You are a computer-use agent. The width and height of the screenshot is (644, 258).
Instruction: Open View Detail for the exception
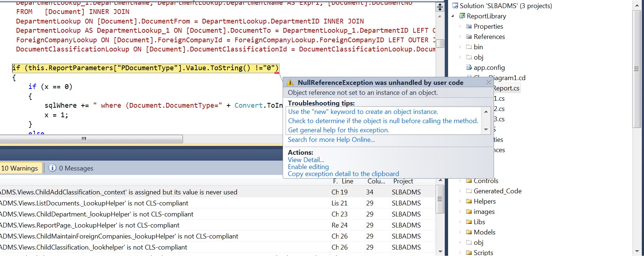pyautogui.click(x=306, y=160)
